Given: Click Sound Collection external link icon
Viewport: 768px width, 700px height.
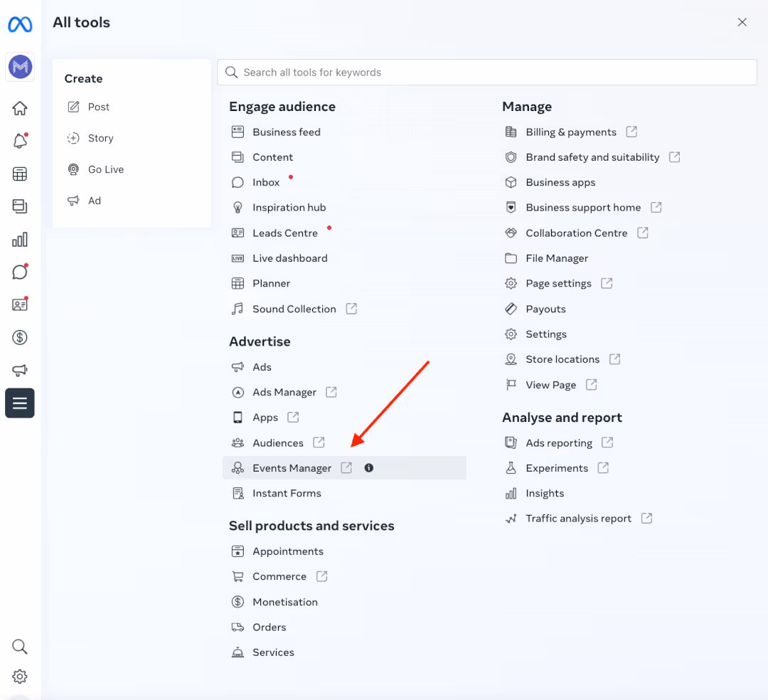Looking at the screenshot, I should tap(351, 309).
